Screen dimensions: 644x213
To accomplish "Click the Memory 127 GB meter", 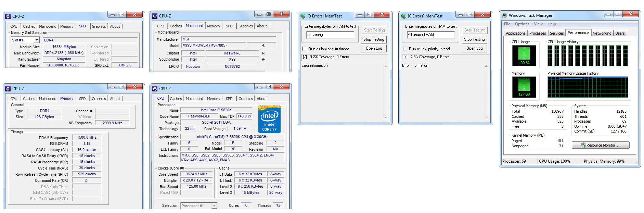I will (x=524, y=87).
